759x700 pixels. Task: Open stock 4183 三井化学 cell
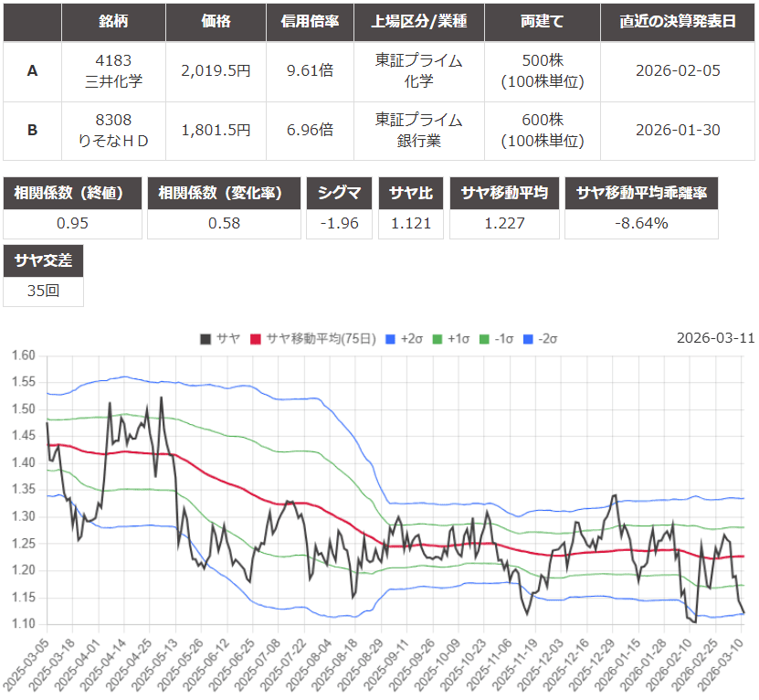tap(113, 71)
